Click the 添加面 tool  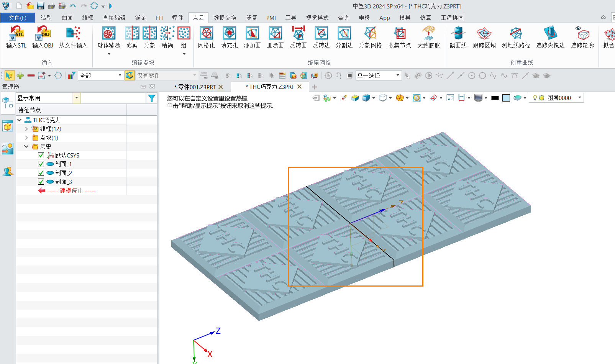point(253,37)
